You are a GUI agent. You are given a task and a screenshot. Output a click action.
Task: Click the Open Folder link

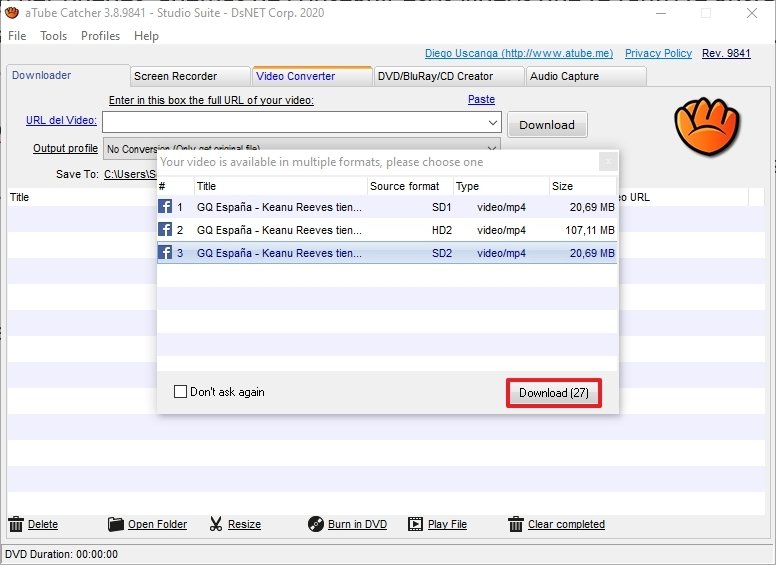click(157, 524)
